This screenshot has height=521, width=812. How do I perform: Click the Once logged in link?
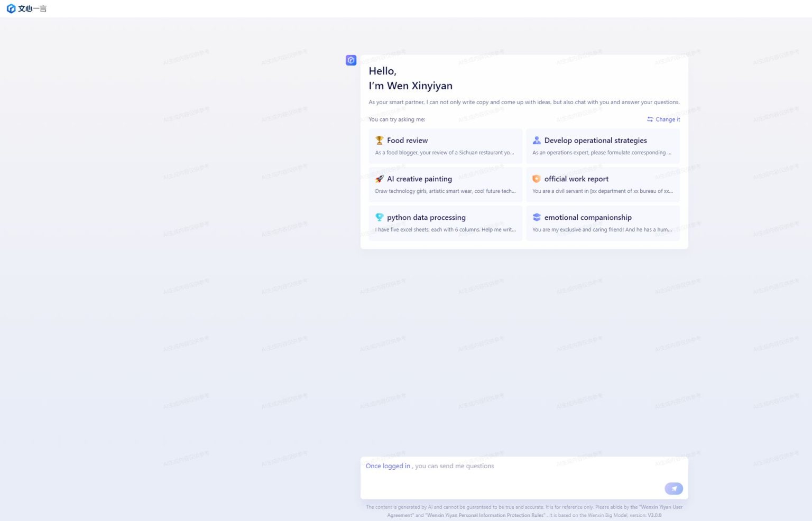point(387,466)
